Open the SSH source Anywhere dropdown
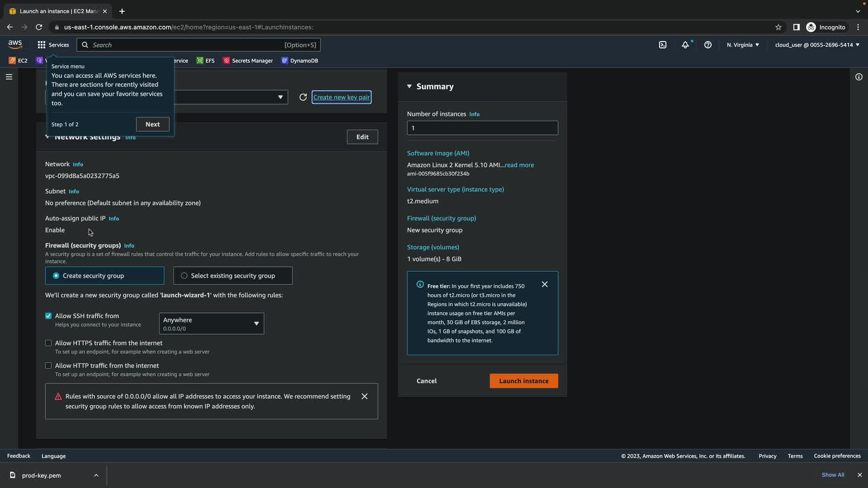 pyautogui.click(x=211, y=324)
